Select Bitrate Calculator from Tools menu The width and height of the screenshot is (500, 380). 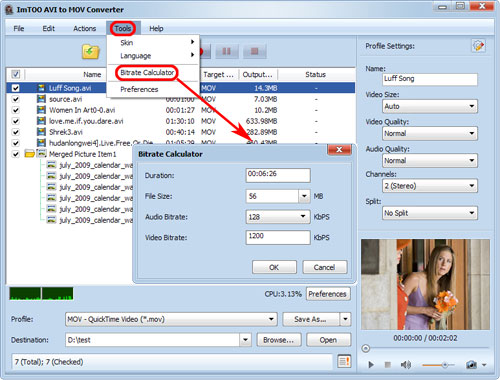147,73
